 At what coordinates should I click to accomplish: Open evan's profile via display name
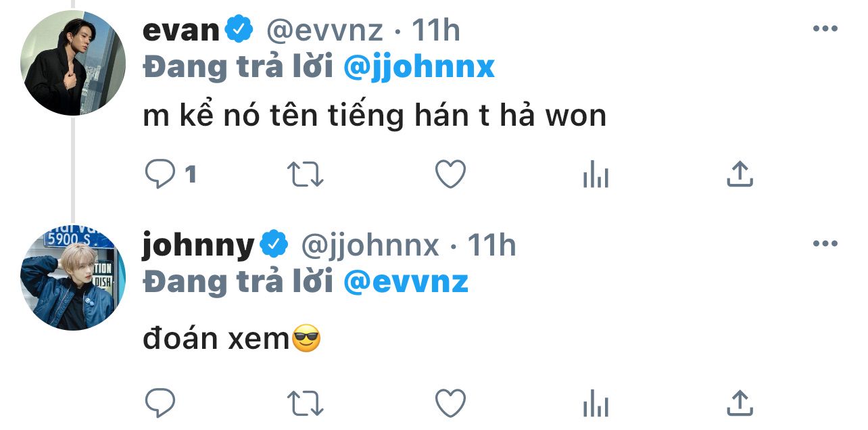point(181,30)
